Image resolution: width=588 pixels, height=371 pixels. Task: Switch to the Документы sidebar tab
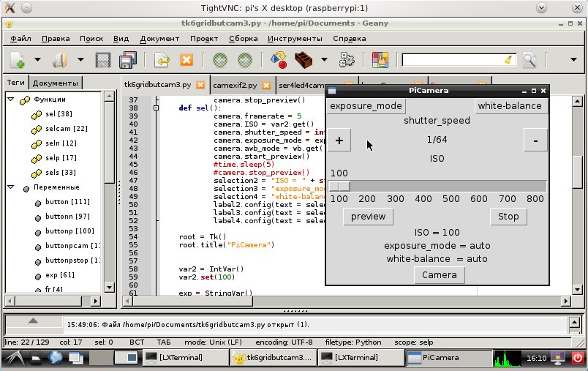[56, 83]
